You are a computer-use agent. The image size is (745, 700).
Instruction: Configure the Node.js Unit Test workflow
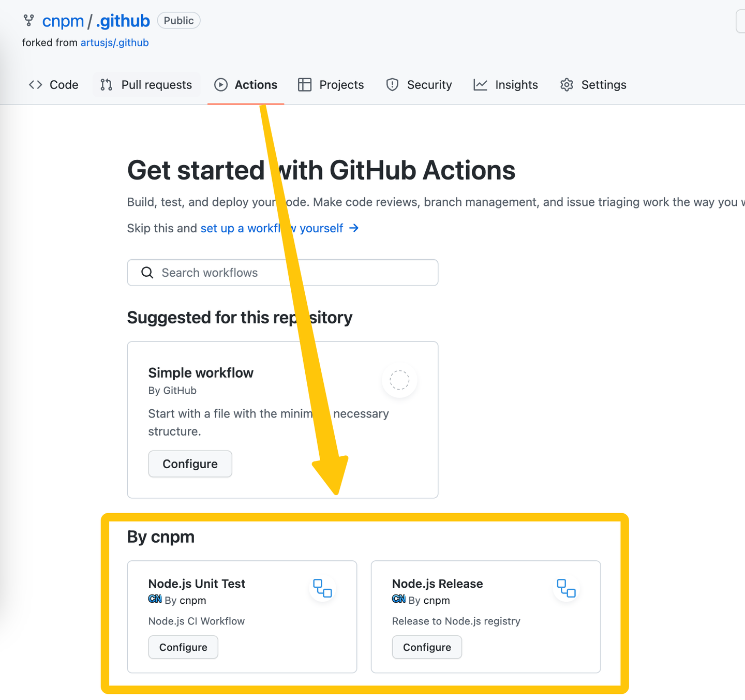coord(183,647)
